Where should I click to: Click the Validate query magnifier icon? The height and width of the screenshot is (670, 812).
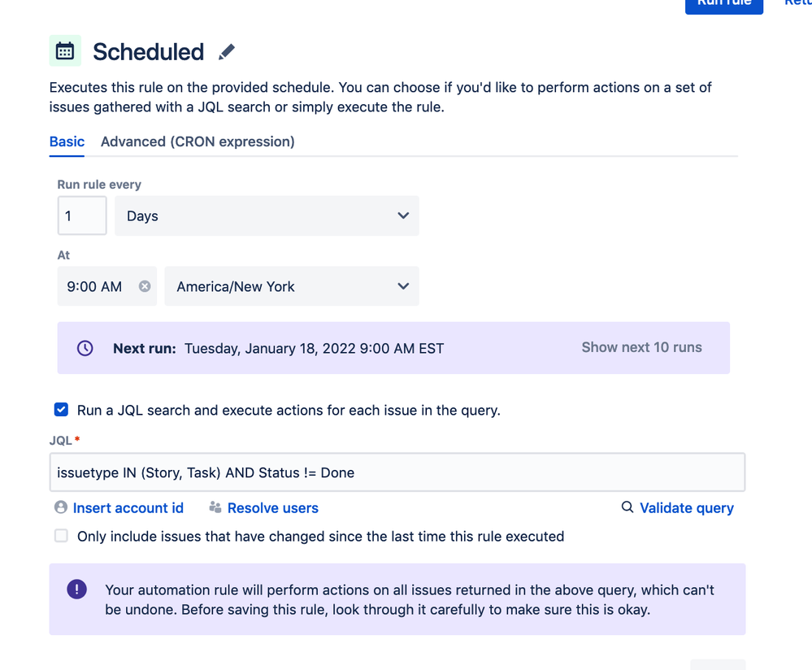click(627, 507)
